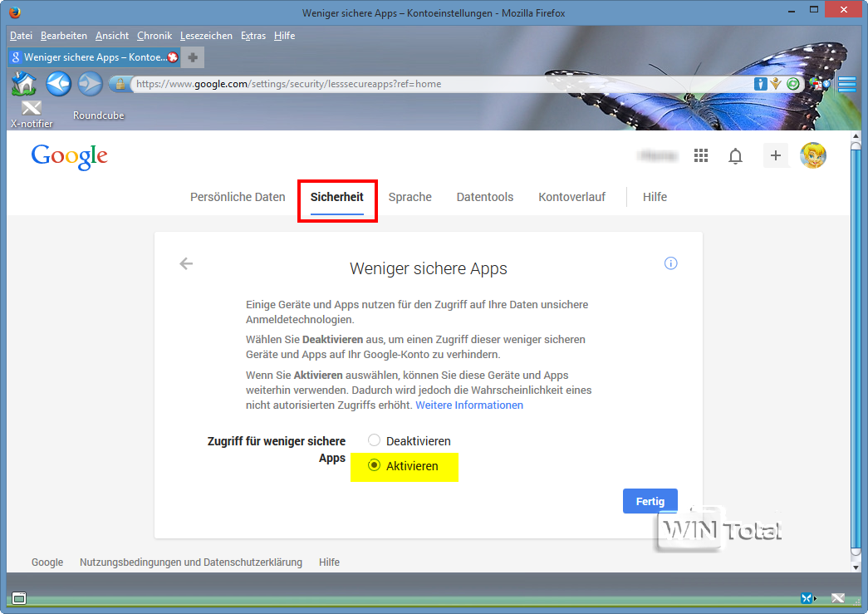
Task: Click the green reload icon in address bar
Action: [792, 84]
